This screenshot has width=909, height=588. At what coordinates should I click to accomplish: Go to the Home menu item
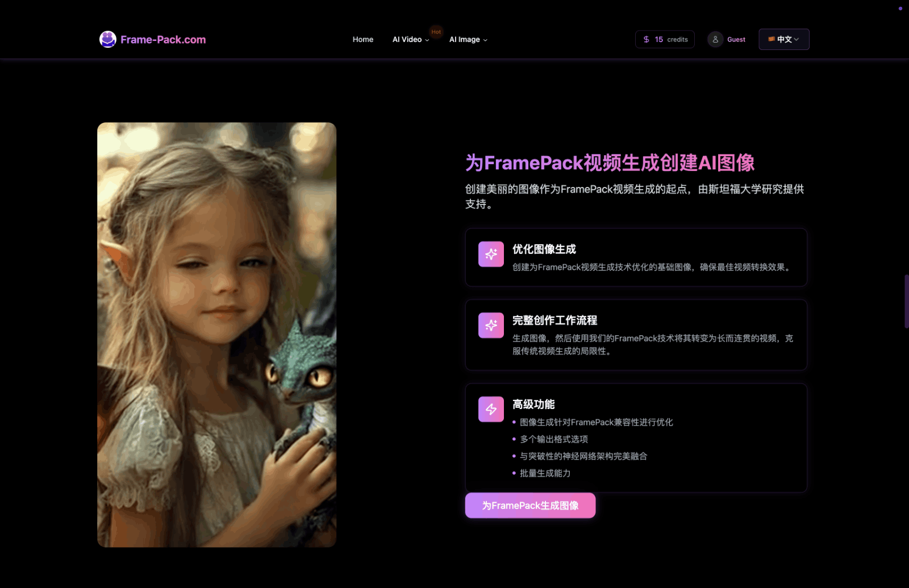point(363,39)
